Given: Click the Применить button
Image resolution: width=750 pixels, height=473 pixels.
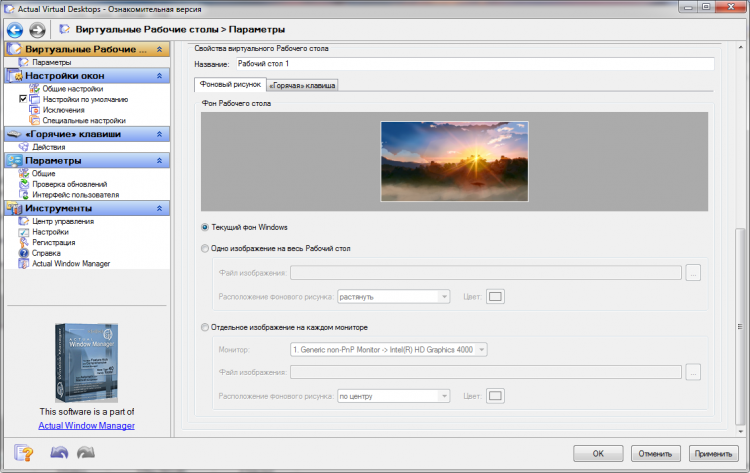Looking at the screenshot, I should (x=713, y=453).
